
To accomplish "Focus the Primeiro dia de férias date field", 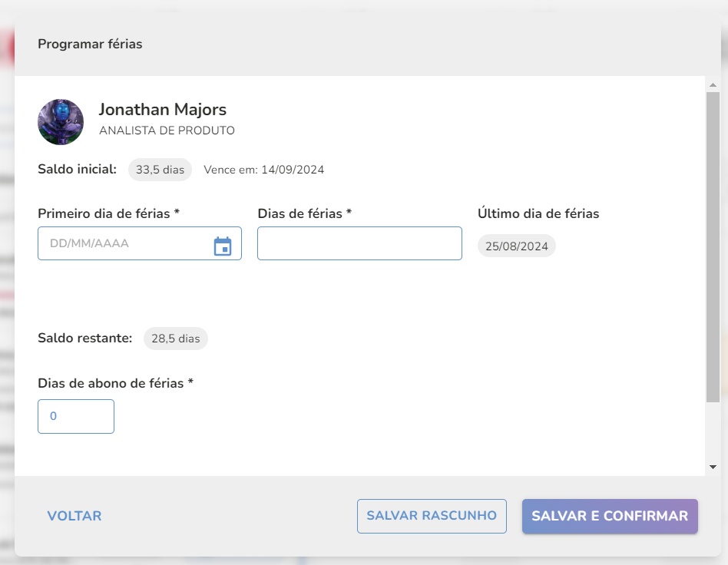I will tap(140, 243).
